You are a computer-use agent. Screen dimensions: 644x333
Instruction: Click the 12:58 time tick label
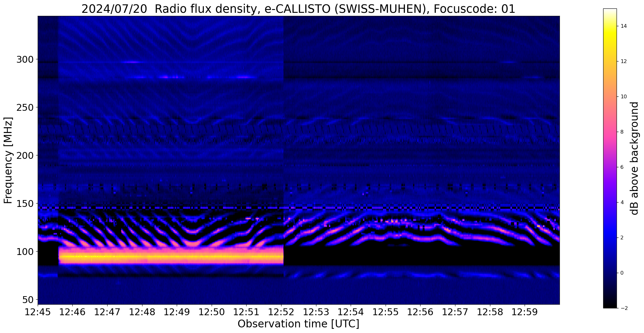(x=490, y=312)
